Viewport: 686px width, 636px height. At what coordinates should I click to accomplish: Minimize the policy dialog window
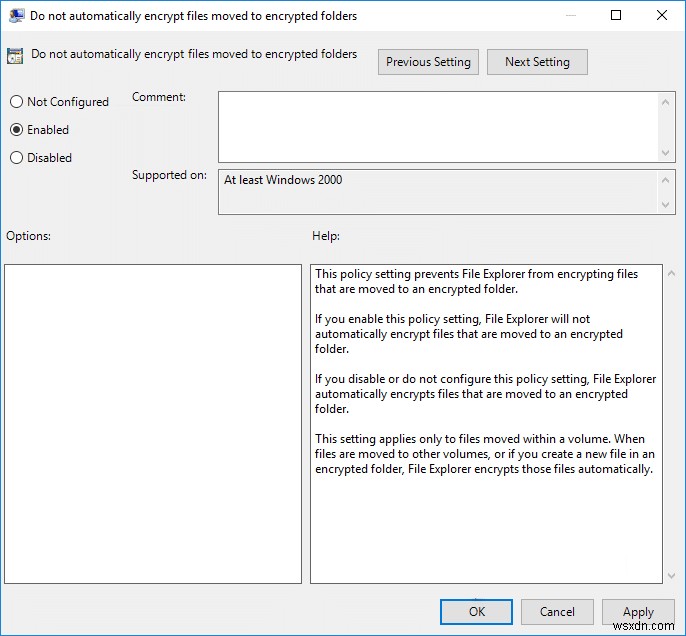(x=570, y=15)
